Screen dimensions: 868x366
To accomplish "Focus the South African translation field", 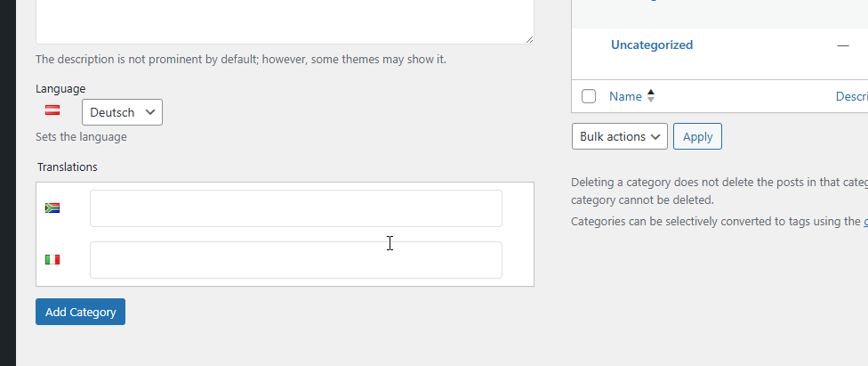I will click(295, 208).
